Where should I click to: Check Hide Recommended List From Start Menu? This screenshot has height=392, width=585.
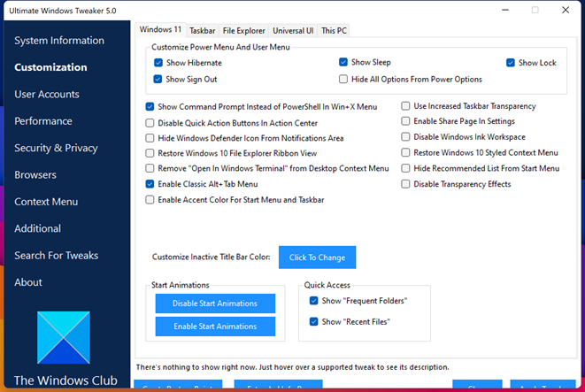tap(405, 168)
